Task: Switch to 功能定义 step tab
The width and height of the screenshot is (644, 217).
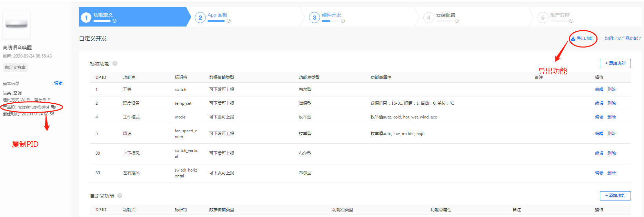Action: pos(134,17)
